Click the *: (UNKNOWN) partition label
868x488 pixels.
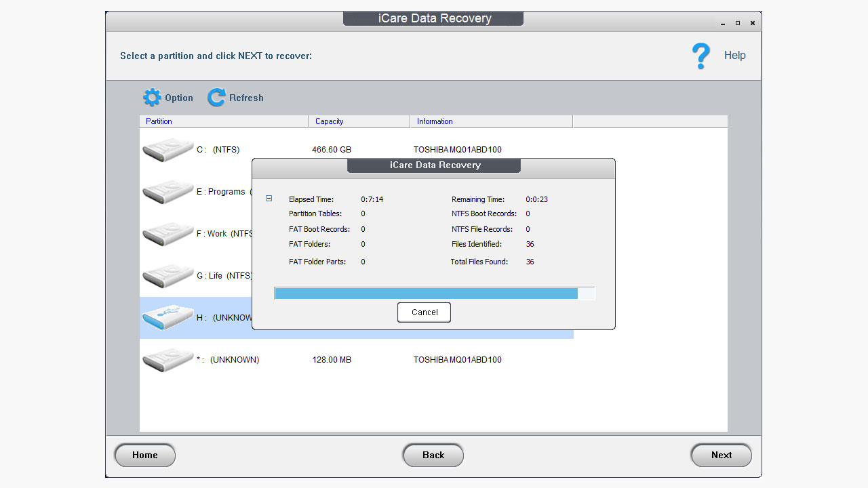tap(228, 360)
